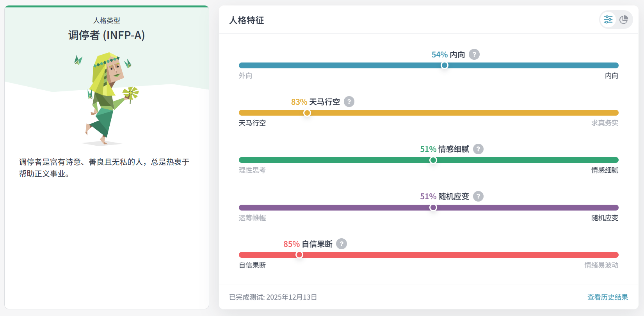This screenshot has height=316, width=644.
Task: Click the help icon beside 85% 自信果断
Action: [342, 244]
